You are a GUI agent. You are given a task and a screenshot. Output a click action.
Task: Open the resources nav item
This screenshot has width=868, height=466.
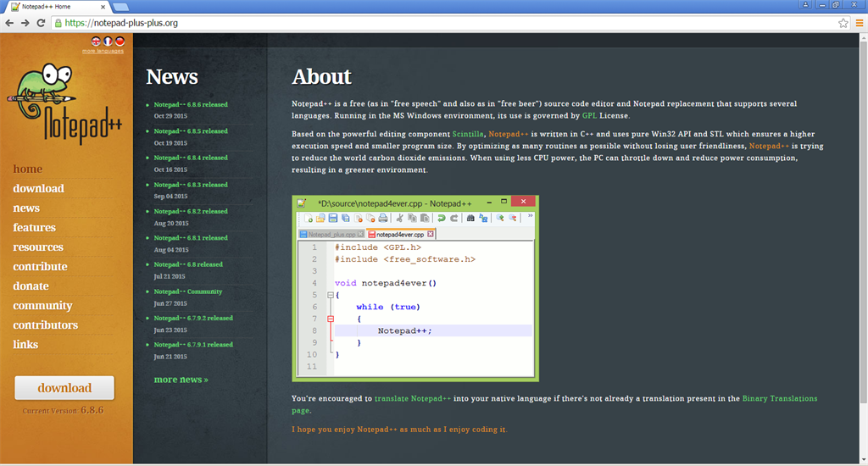(x=38, y=247)
